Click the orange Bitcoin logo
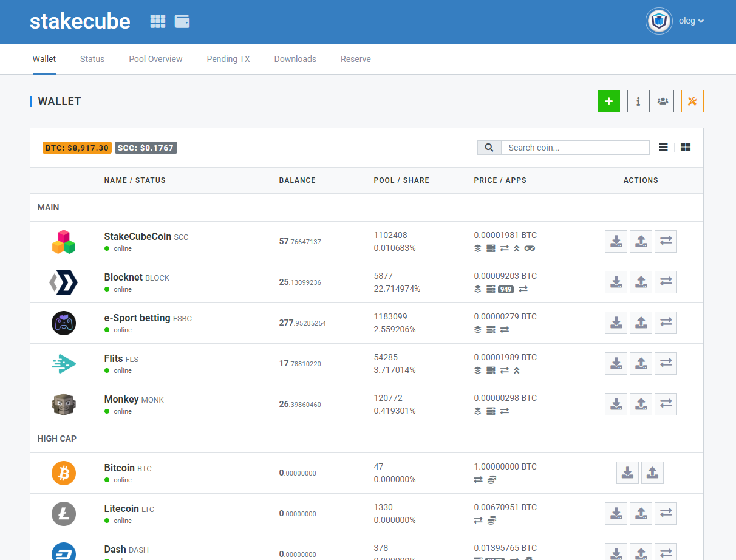The width and height of the screenshot is (736, 560). point(64,473)
